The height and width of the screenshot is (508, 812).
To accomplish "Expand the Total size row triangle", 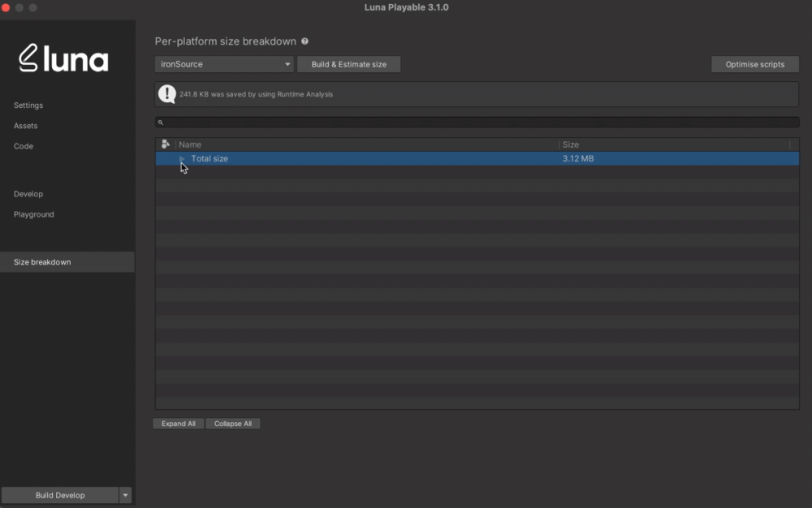I will pyautogui.click(x=182, y=158).
